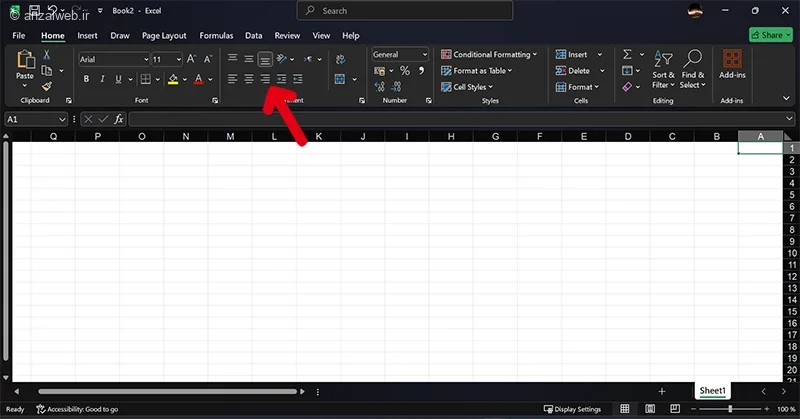
Task: Click Display Settings in status bar
Action: pos(572,409)
